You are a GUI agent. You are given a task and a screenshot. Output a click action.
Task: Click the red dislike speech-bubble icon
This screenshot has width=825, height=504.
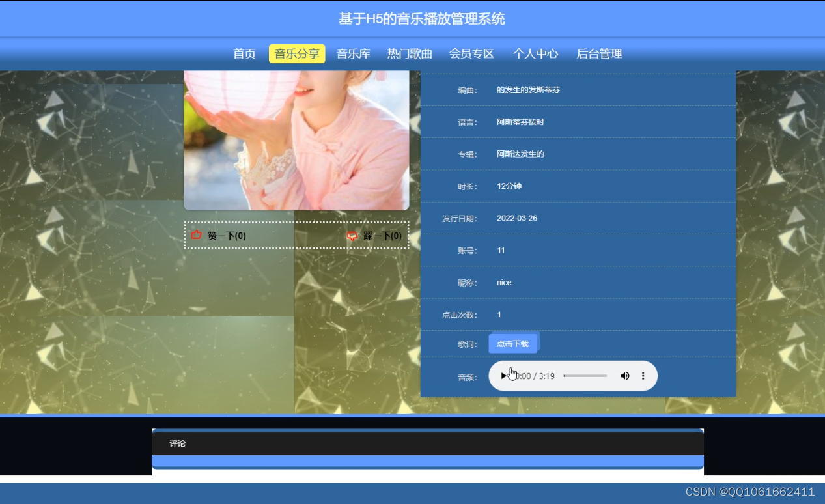point(352,235)
